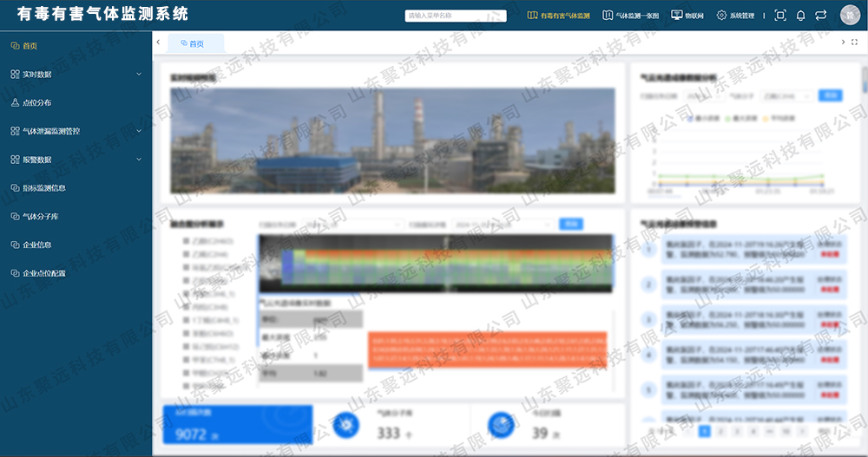868x457 pixels.
Task: Click the content fullscreen icon near tabs
Action: coord(855,42)
